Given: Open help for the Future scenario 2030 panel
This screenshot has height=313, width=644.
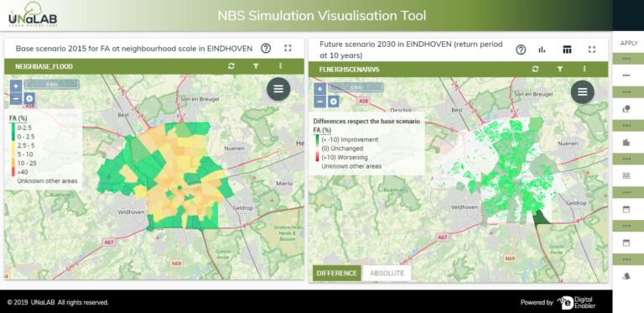Looking at the screenshot, I should click(x=521, y=50).
